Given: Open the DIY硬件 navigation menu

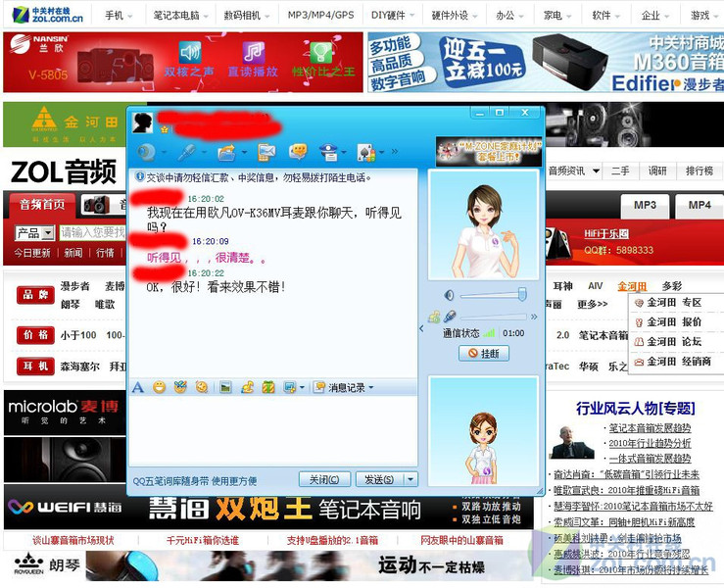Looking at the screenshot, I should pyautogui.click(x=393, y=16).
